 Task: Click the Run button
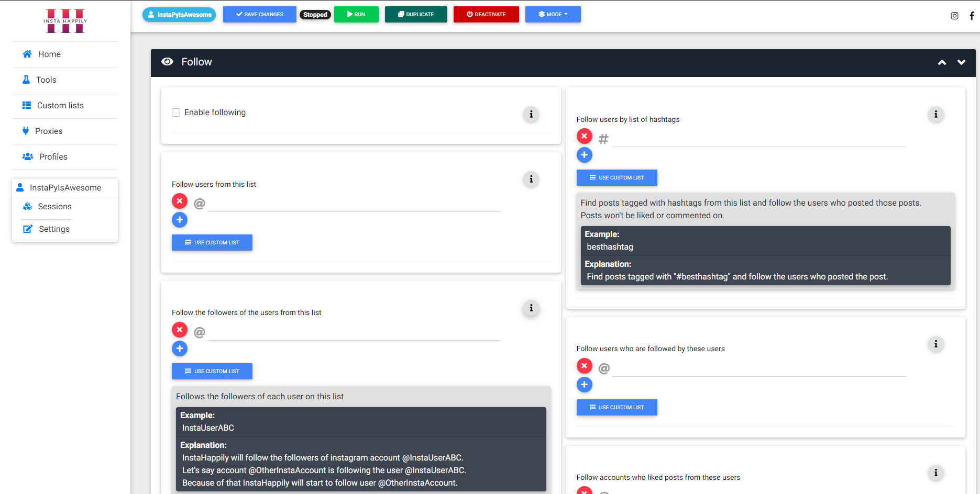tap(356, 15)
